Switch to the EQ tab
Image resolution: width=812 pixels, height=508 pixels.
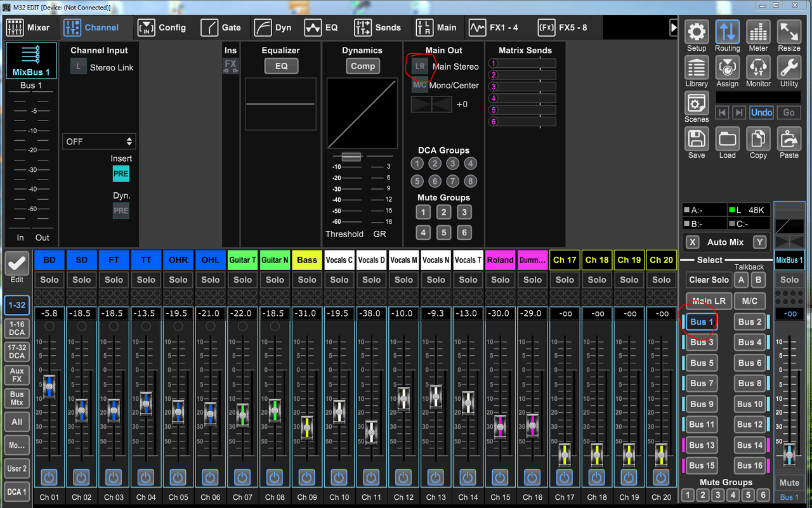coord(322,27)
